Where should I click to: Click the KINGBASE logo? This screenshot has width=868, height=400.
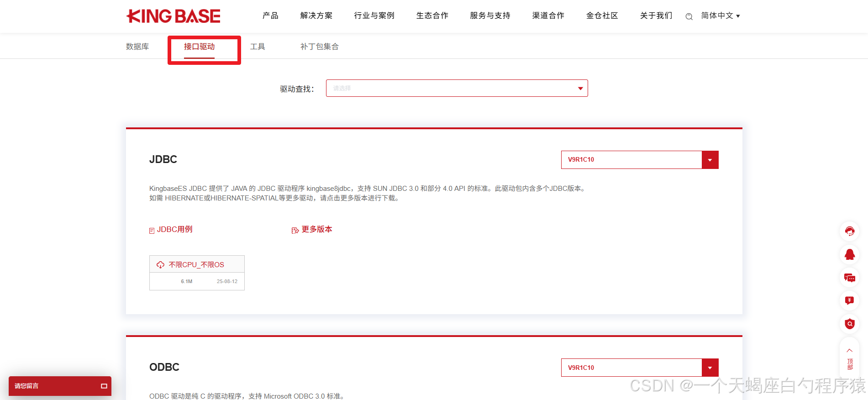tap(174, 16)
